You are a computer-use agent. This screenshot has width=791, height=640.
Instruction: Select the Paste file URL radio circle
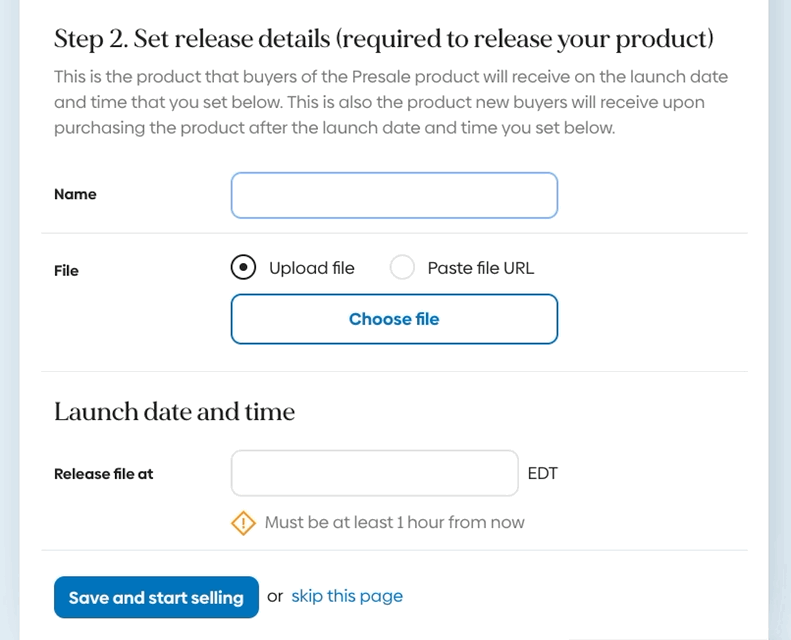pos(402,268)
